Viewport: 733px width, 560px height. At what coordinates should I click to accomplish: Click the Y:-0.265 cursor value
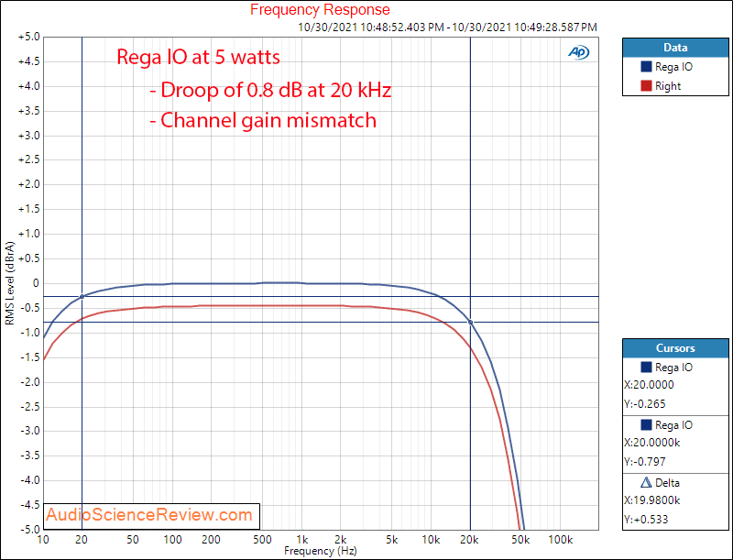[645, 404]
